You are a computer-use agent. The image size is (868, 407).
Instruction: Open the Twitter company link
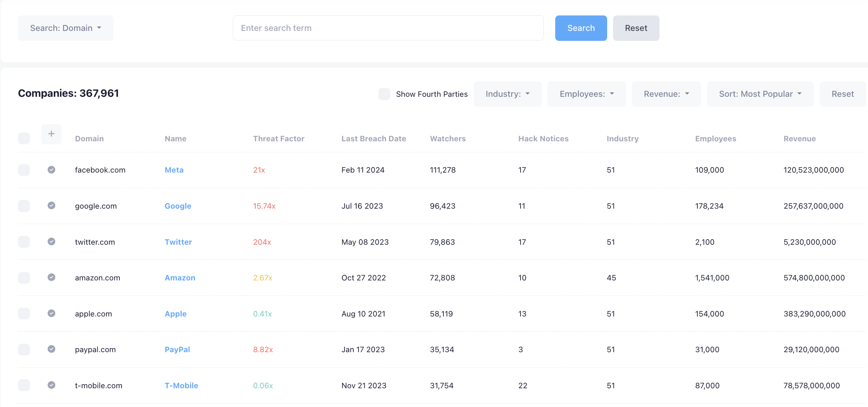pos(178,242)
